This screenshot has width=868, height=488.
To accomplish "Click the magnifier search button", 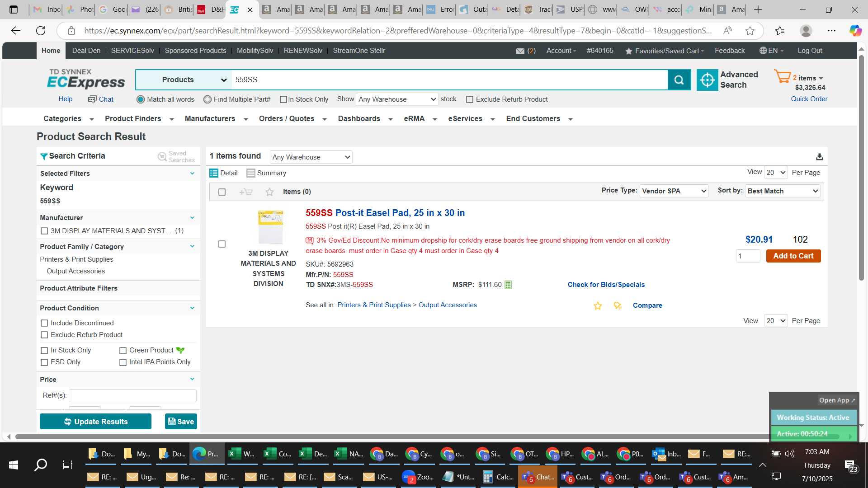I will 679,80.
